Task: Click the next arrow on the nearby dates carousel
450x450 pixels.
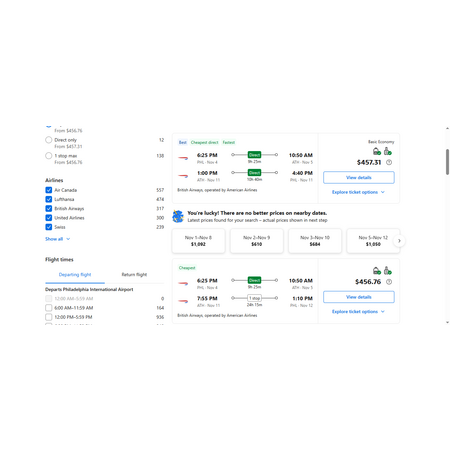Action: 399,241
